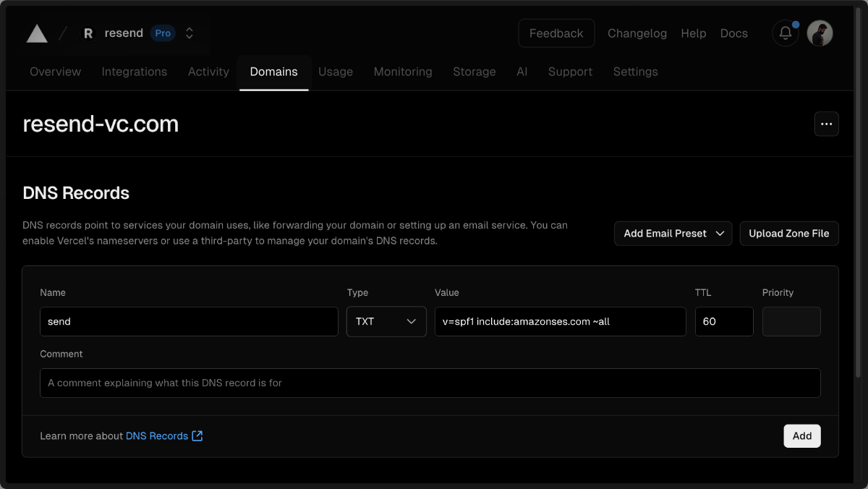Go to the Usage tab
This screenshot has height=489, width=868.
[x=336, y=72]
